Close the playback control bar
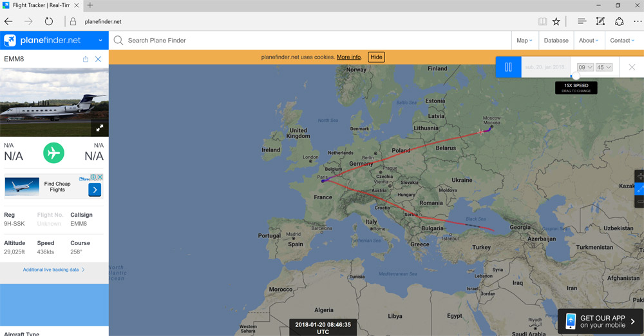 click(x=632, y=67)
